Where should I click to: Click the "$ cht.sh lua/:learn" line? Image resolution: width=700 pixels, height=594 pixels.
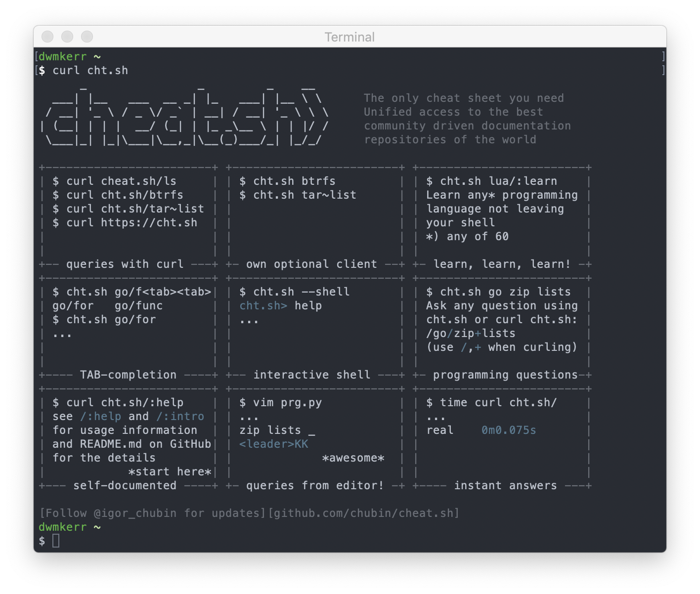[492, 181]
